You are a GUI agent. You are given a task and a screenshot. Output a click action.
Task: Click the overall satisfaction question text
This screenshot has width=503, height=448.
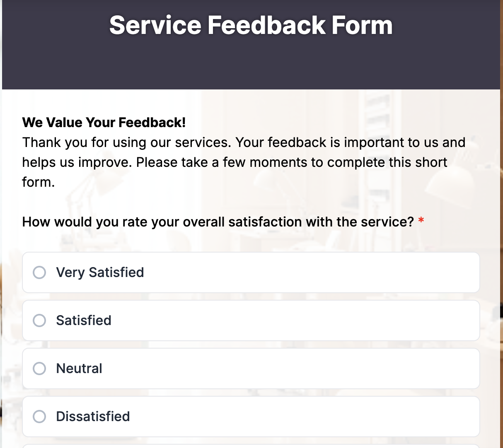[x=217, y=222]
